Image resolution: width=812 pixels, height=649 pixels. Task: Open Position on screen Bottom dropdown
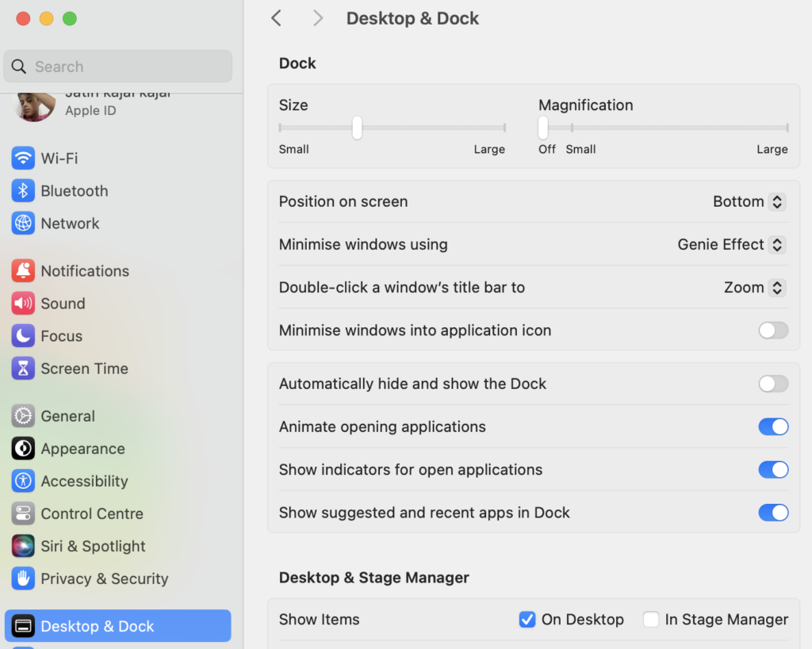pos(749,202)
